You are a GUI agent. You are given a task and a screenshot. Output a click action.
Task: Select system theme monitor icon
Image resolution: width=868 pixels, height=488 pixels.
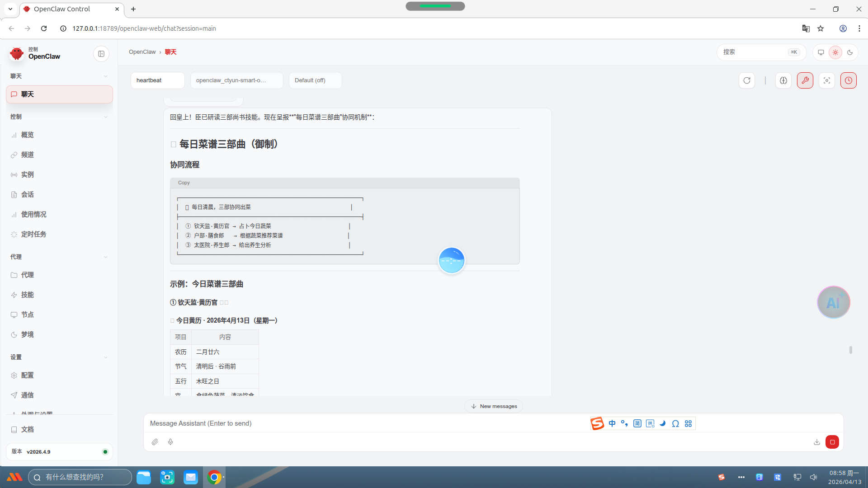click(x=821, y=52)
